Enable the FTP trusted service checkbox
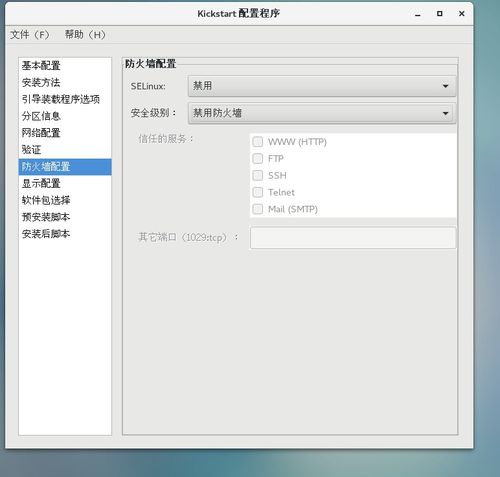 (x=258, y=159)
